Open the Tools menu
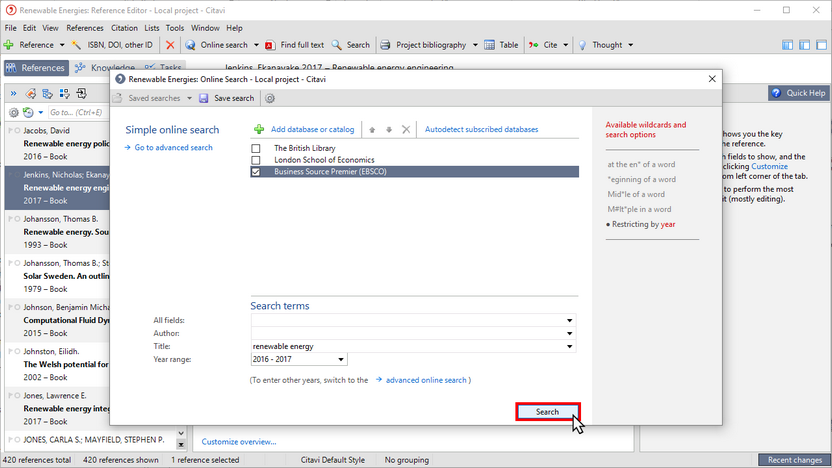 pos(175,28)
